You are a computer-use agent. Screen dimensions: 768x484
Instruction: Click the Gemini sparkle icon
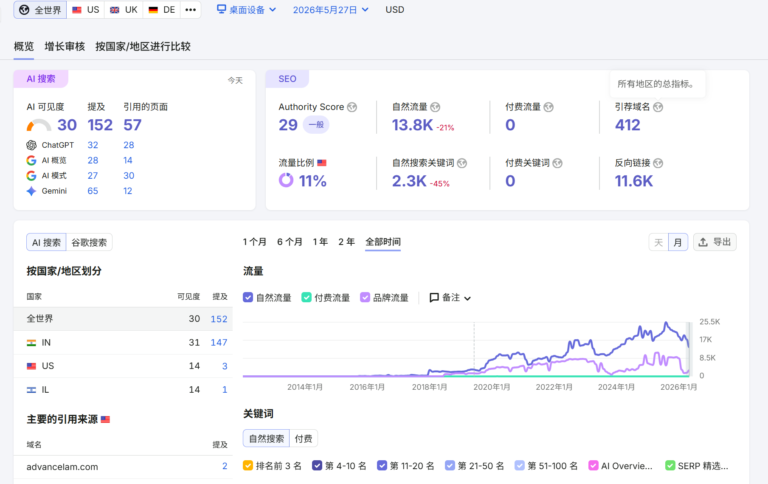point(31,191)
